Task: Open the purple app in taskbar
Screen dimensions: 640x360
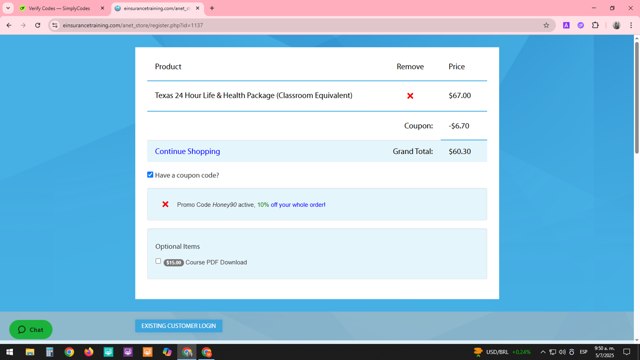Action: [x=128, y=352]
